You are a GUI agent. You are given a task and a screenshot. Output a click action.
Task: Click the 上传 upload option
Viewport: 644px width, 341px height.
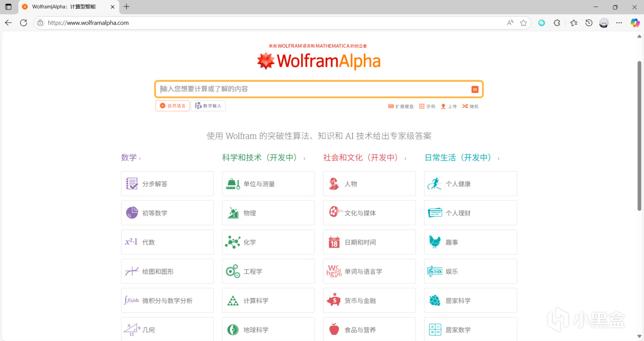pyautogui.click(x=449, y=106)
